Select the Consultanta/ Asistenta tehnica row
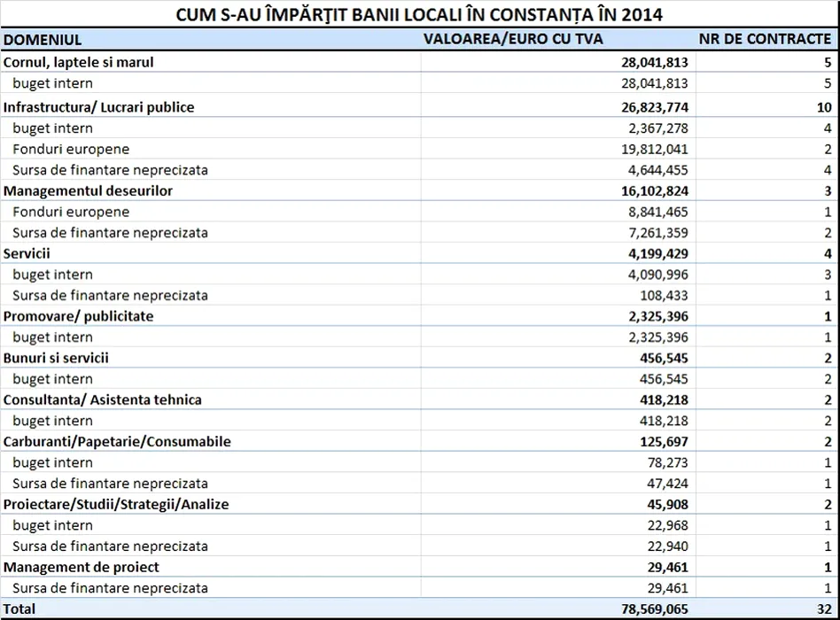Image resolution: width=840 pixels, height=620 pixels. pos(103,399)
